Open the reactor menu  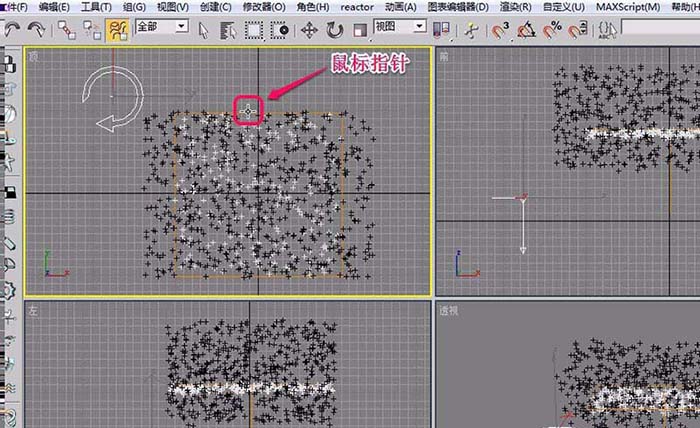357,7
